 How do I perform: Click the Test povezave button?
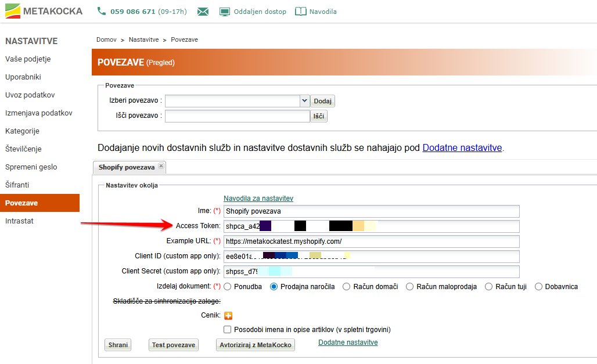coord(174,345)
